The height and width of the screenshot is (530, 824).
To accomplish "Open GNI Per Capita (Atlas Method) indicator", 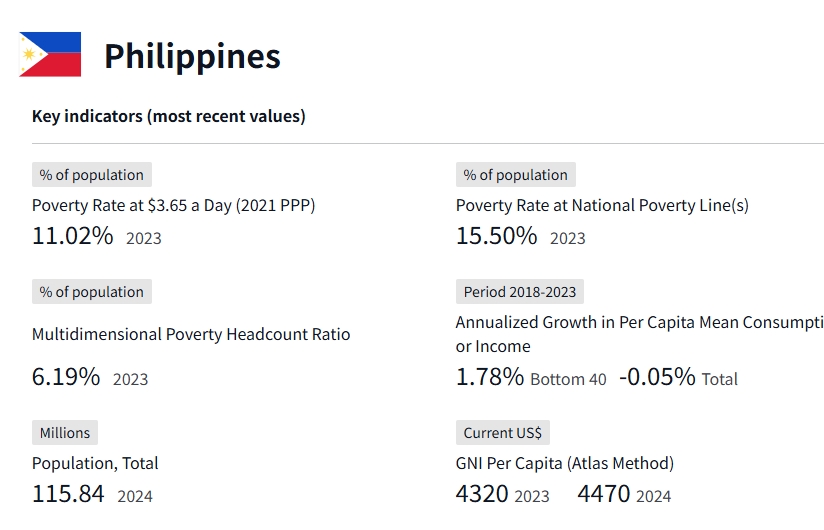I will coord(564,463).
